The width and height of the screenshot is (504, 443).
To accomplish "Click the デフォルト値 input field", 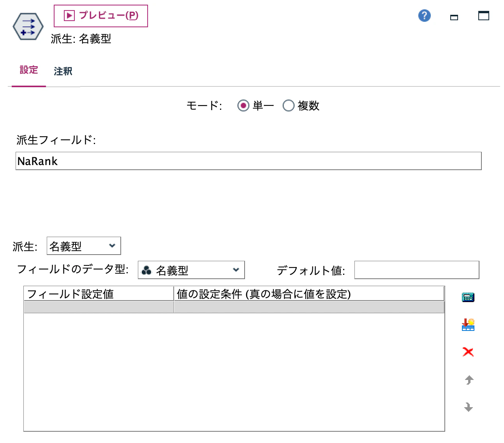I will pyautogui.click(x=417, y=270).
